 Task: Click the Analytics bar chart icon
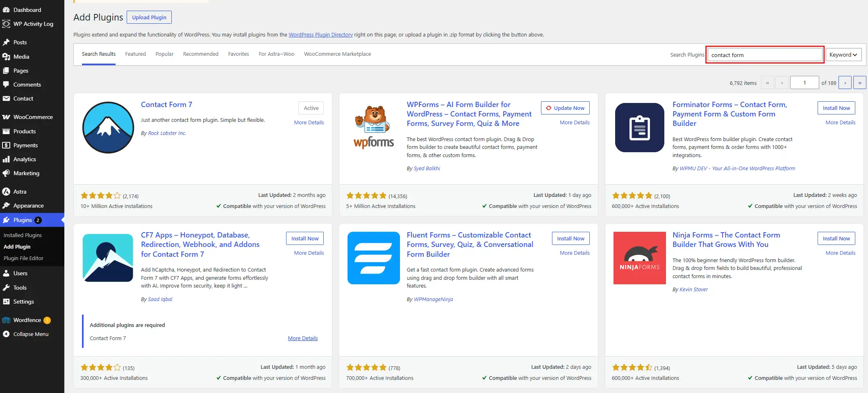(x=6, y=159)
